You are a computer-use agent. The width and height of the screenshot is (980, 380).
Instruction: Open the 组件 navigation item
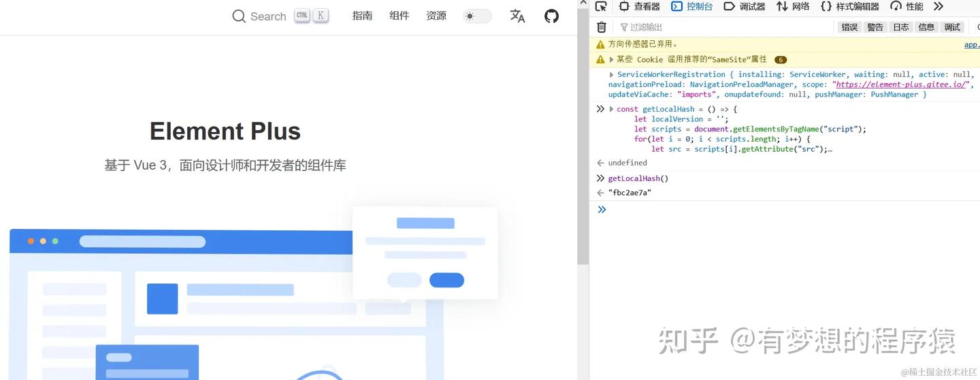(x=399, y=16)
